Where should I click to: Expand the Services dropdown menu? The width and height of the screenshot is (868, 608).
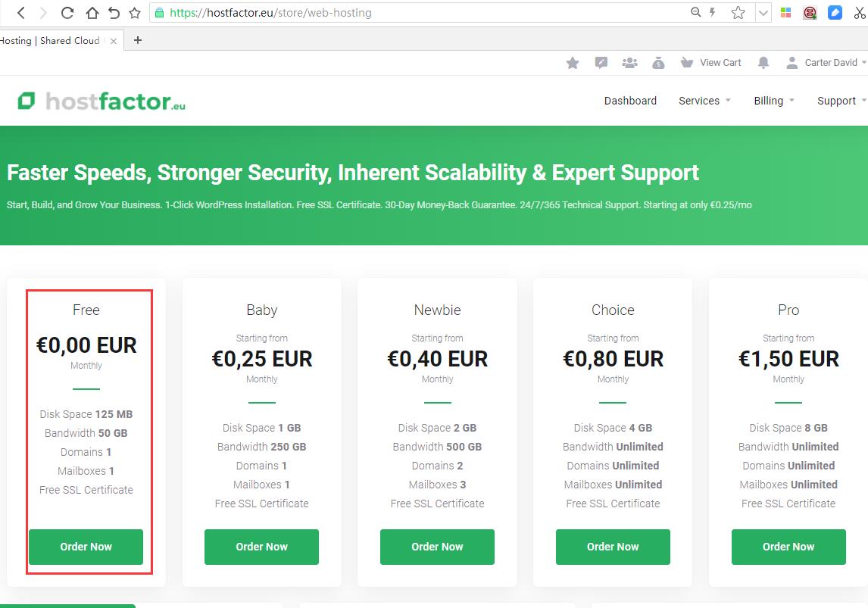pyautogui.click(x=704, y=101)
